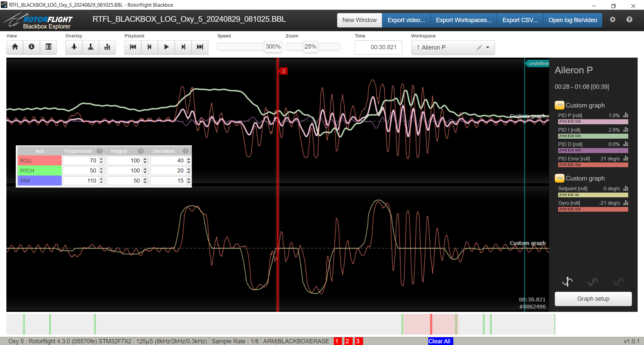This screenshot has height=345, width=644.
Task: Click the home view icon
Action: pos(15,47)
